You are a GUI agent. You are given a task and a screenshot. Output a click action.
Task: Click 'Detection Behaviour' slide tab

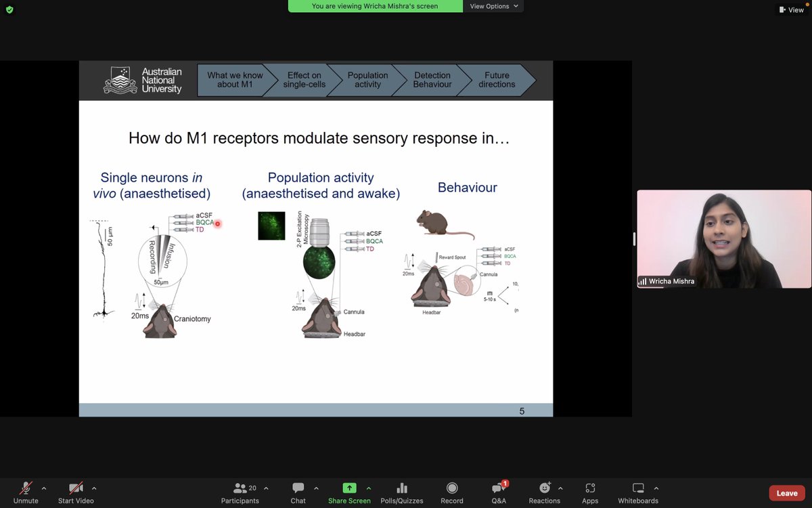[x=432, y=80]
